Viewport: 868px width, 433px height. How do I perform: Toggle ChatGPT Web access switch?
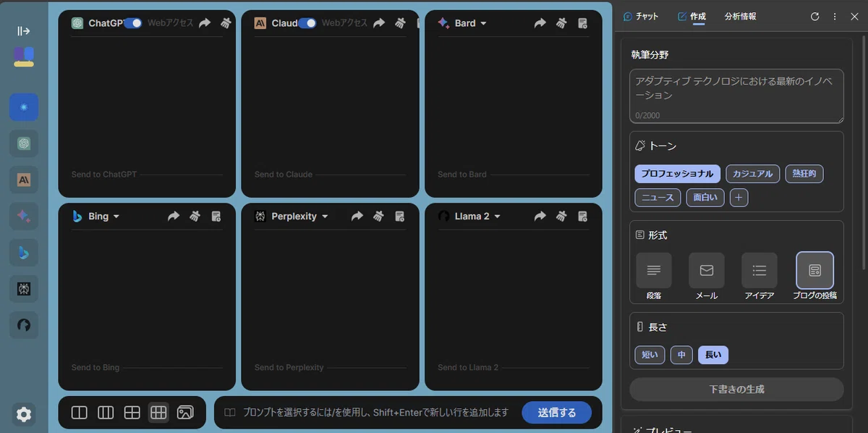coord(133,23)
